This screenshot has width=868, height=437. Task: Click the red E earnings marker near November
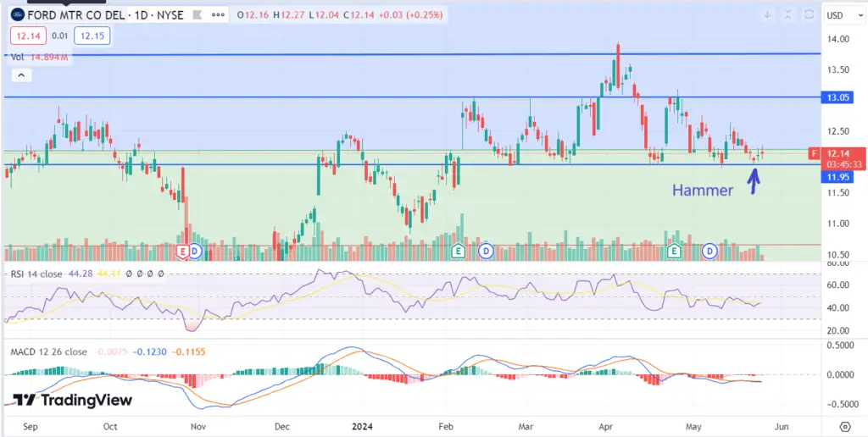click(183, 252)
